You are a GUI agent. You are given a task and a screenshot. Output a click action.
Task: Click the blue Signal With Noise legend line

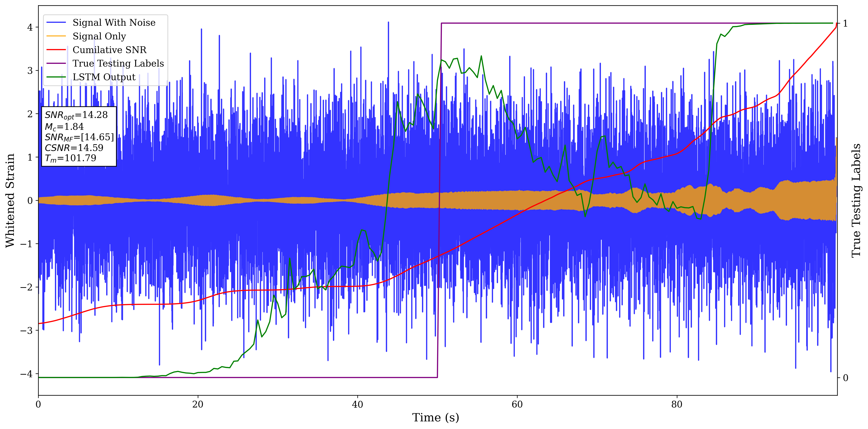click(x=56, y=23)
